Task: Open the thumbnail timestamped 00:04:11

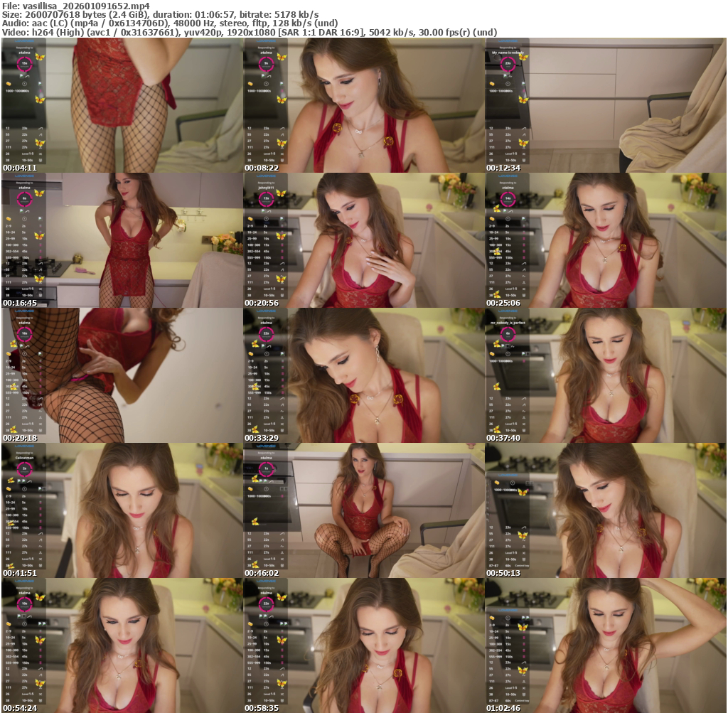Action: point(122,105)
